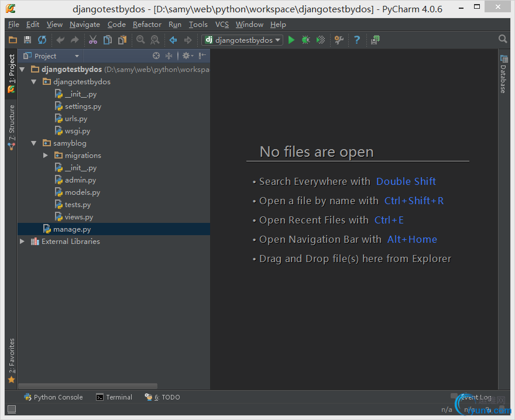Expand External Libraries node
Screen dimensions: 515x420
pos(22,242)
